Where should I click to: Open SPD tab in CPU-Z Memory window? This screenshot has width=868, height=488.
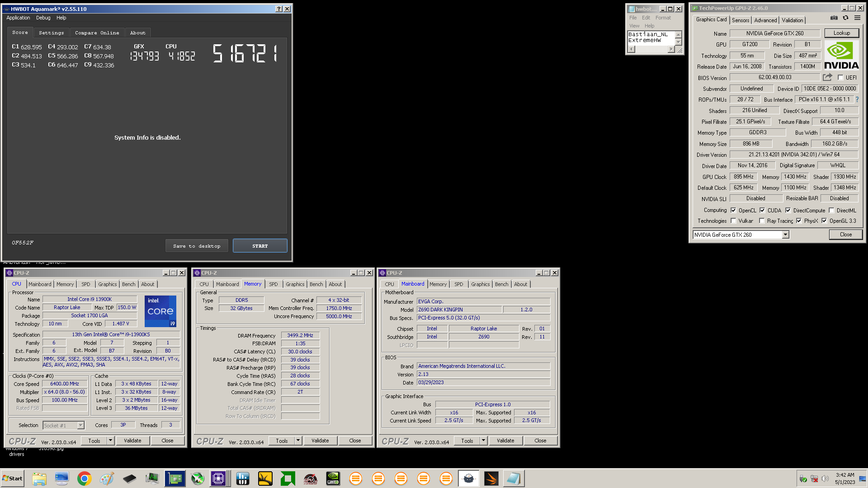coord(274,284)
